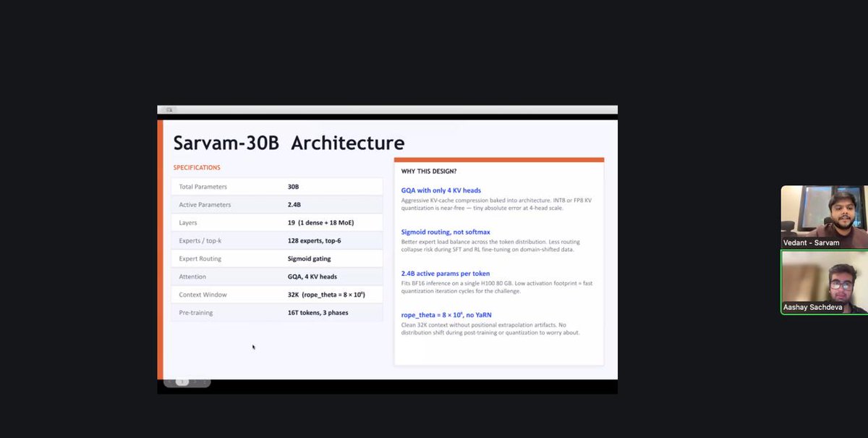
Task: Click the Layers row label
Action: 188,223
